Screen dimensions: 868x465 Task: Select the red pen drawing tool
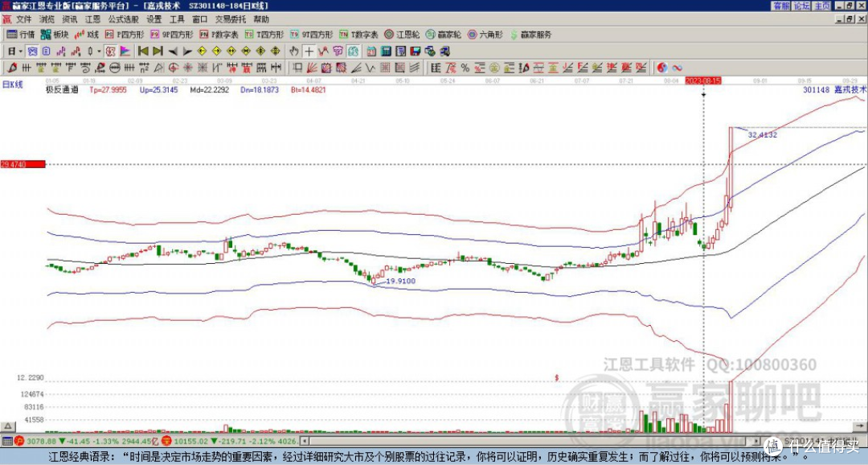pos(11,68)
